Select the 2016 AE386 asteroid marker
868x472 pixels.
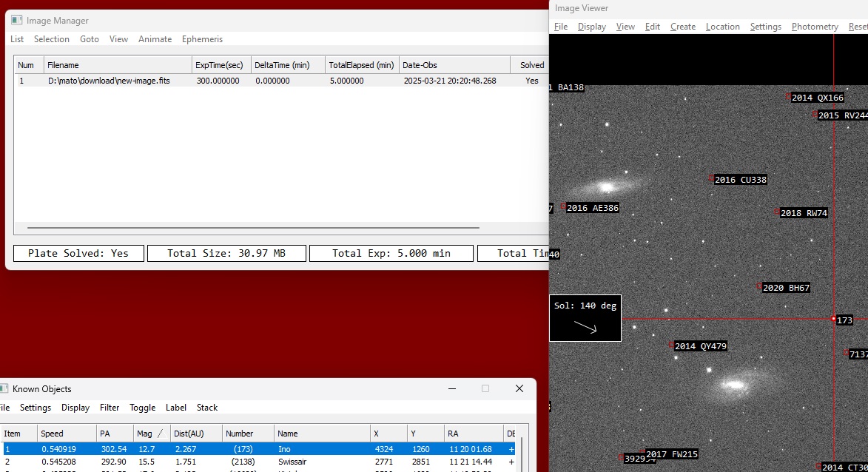point(563,206)
